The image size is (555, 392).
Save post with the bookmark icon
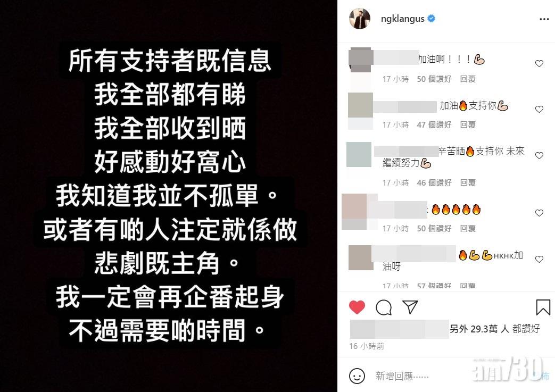point(543,307)
